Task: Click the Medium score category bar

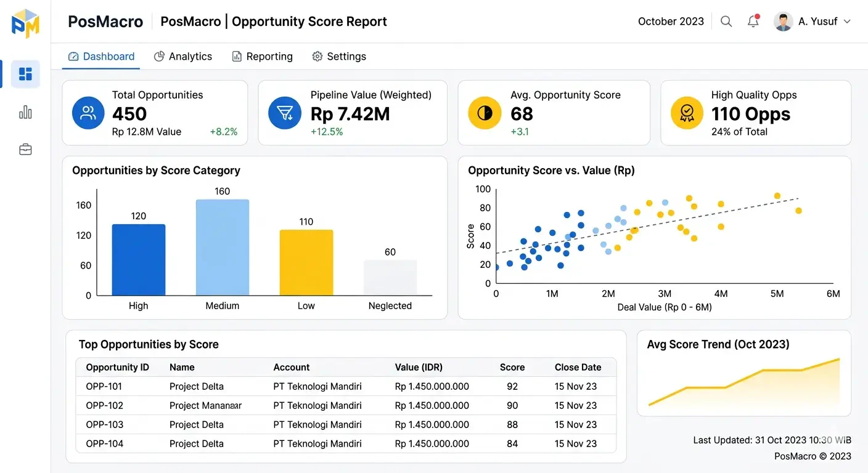Action: [223, 248]
